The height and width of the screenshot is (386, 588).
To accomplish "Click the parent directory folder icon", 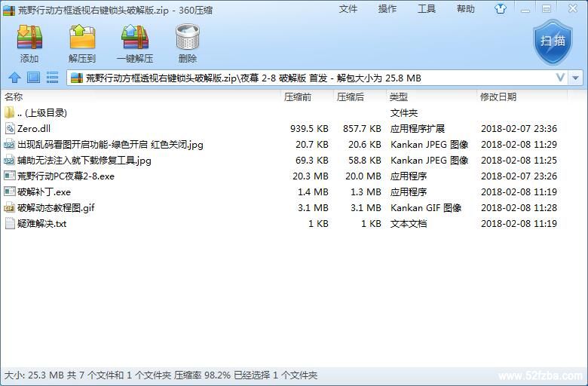I will click(9, 112).
